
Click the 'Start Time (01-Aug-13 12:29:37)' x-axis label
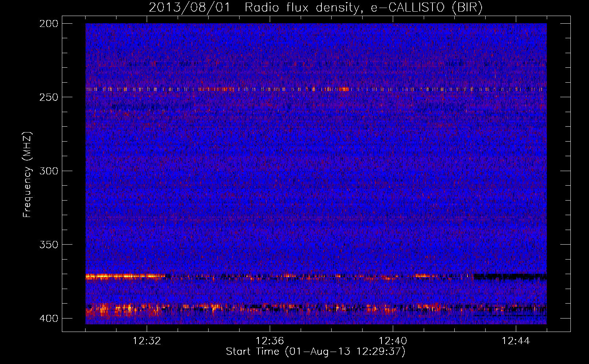click(x=316, y=352)
